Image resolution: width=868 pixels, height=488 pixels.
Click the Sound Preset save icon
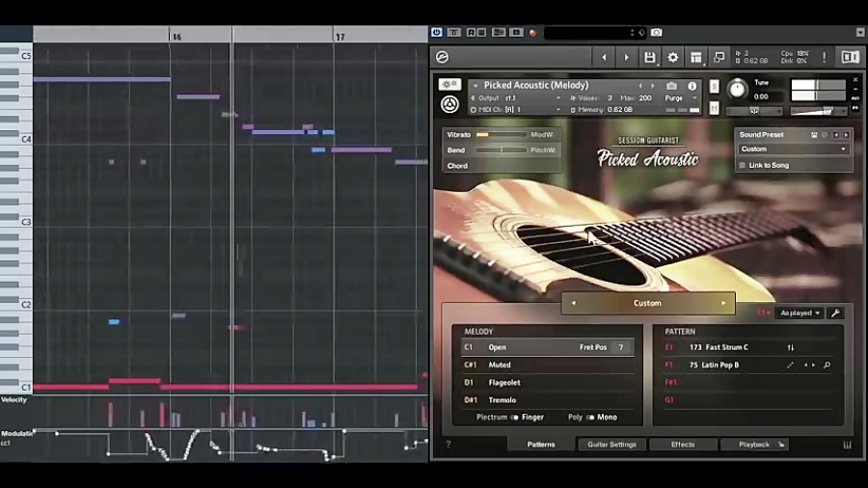pyautogui.click(x=814, y=134)
